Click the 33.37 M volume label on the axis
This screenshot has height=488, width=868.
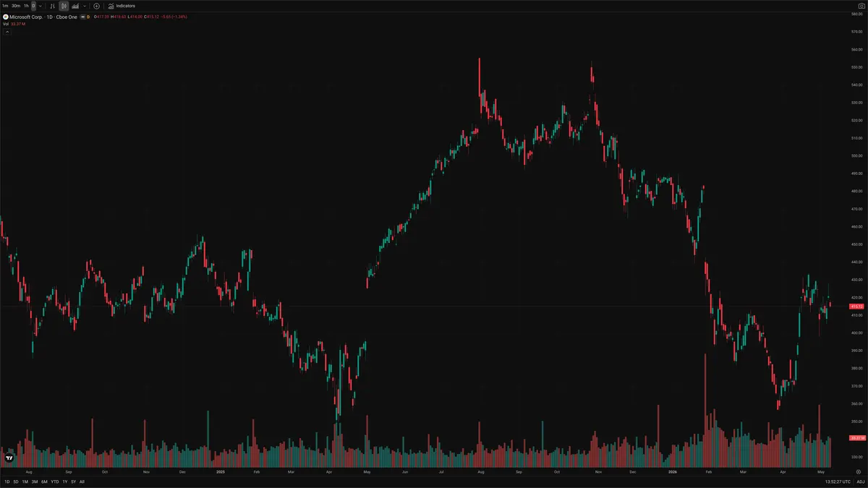pos(857,438)
